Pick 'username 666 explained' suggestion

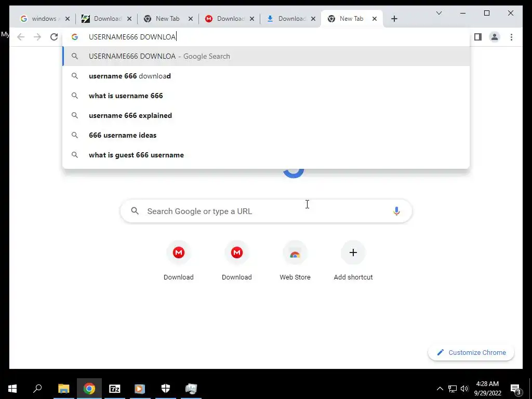click(267, 115)
